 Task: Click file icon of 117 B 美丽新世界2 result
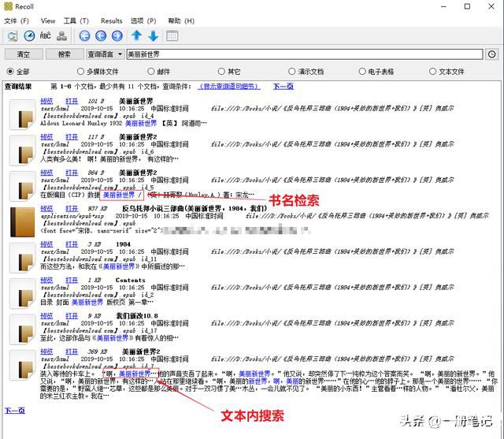(23, 151)
